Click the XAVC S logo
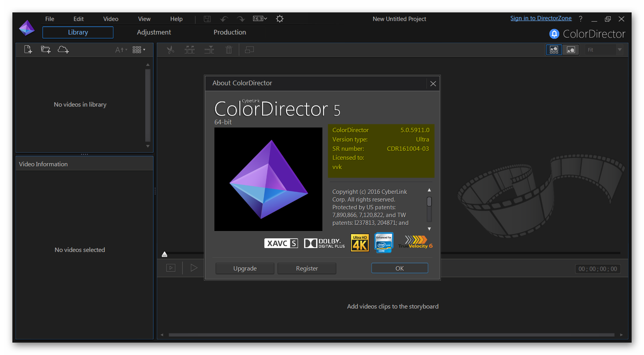 [x=281, y=243]
